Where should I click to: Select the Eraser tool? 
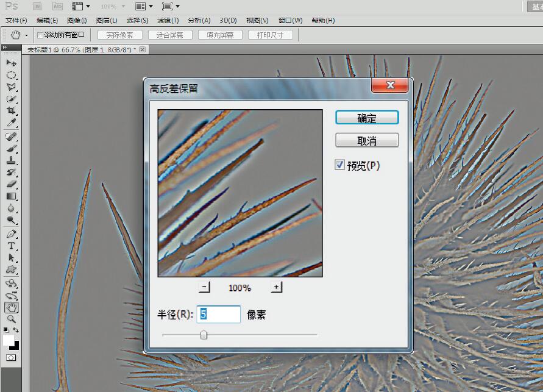(x=11, y=185)
